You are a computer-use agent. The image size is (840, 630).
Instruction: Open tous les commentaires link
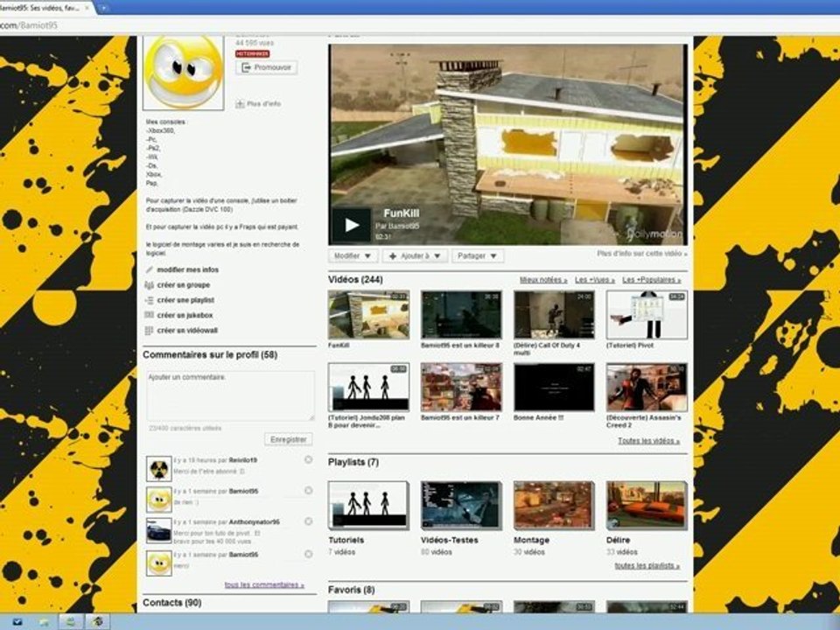(x=264, y=585)
